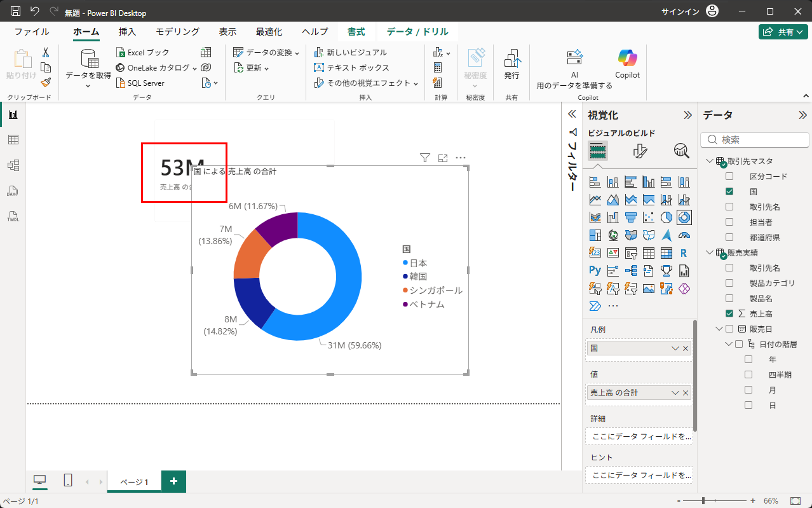The width and height of the screenshot is (812, 508).
Task: Open the データ / ドリル ribbon tab
Action: pos(417,32)
